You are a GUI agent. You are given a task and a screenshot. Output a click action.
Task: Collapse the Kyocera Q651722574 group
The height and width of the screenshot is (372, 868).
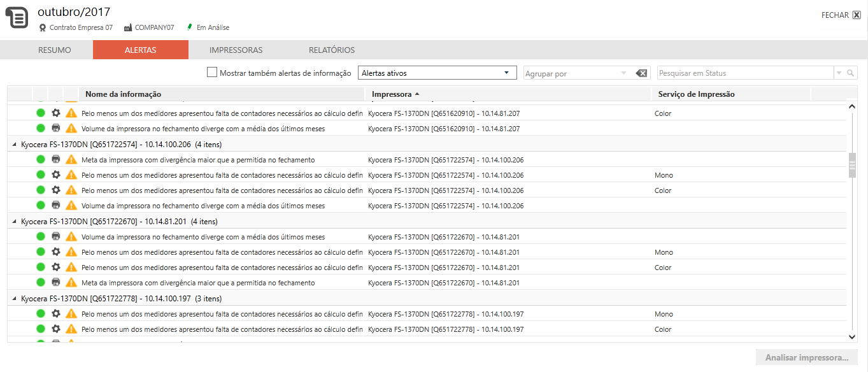tap(15, 145)
